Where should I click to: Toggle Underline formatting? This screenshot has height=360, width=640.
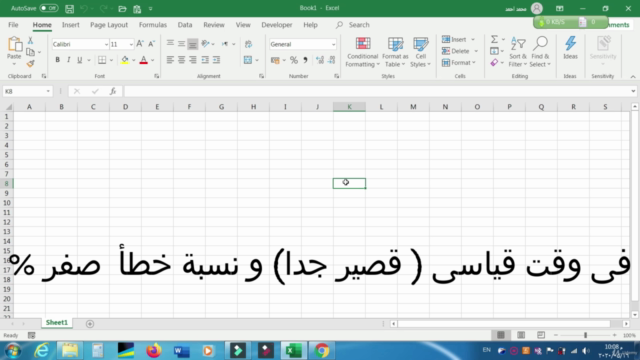point(80,60)
